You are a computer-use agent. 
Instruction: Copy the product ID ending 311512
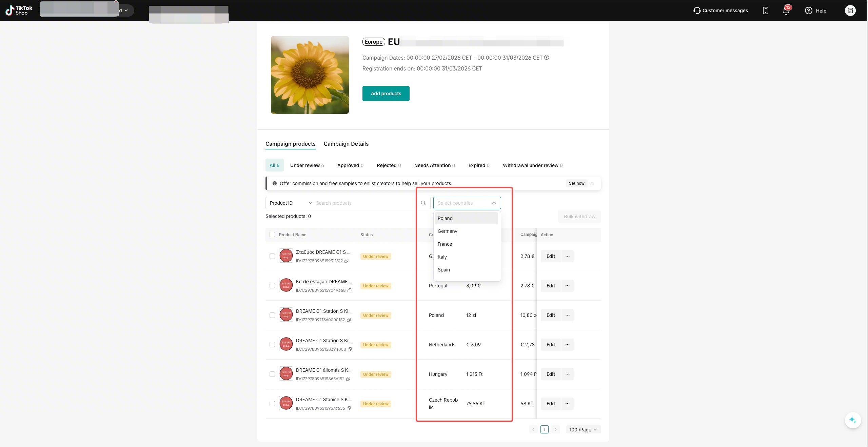point(346,261)
